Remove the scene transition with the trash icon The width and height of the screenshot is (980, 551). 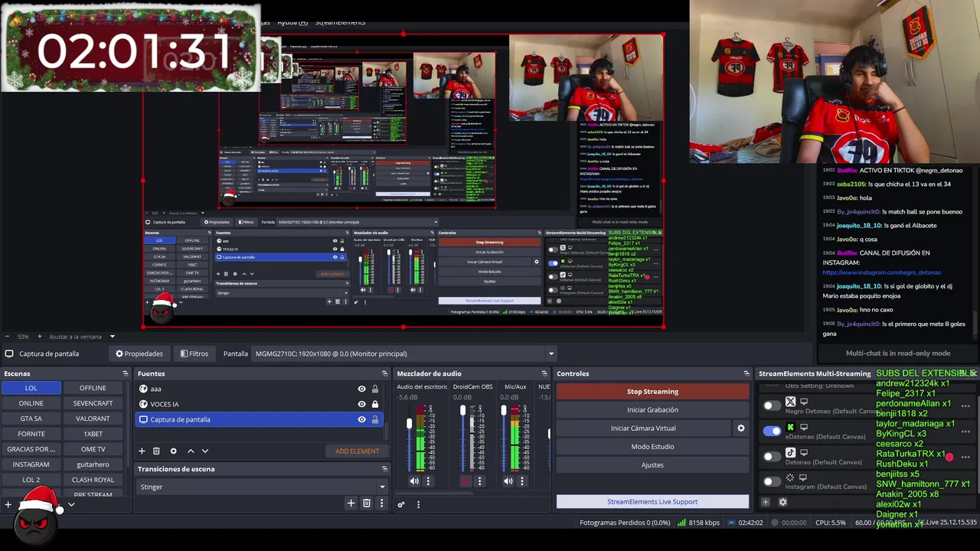pyautogui.click(x=367, y=503)
